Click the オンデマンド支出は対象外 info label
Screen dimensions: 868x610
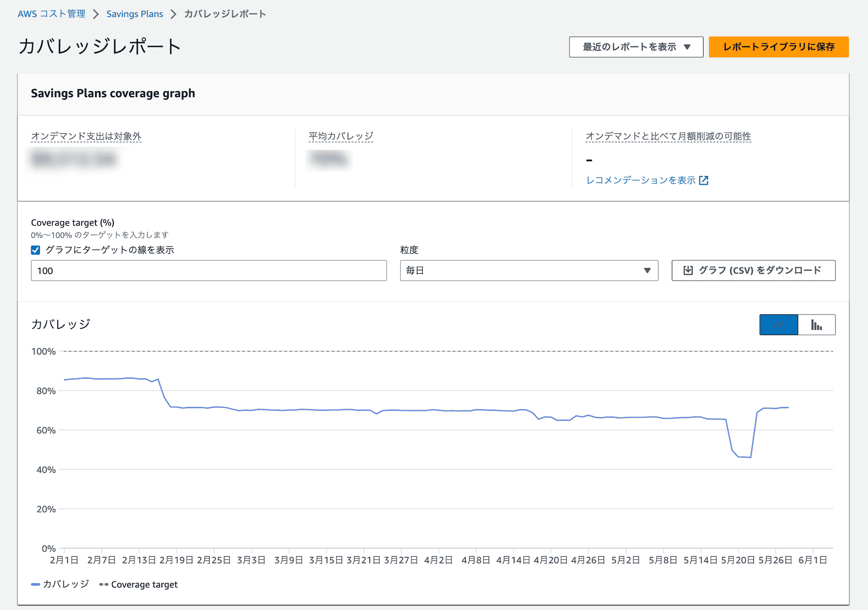coord(86,136)
